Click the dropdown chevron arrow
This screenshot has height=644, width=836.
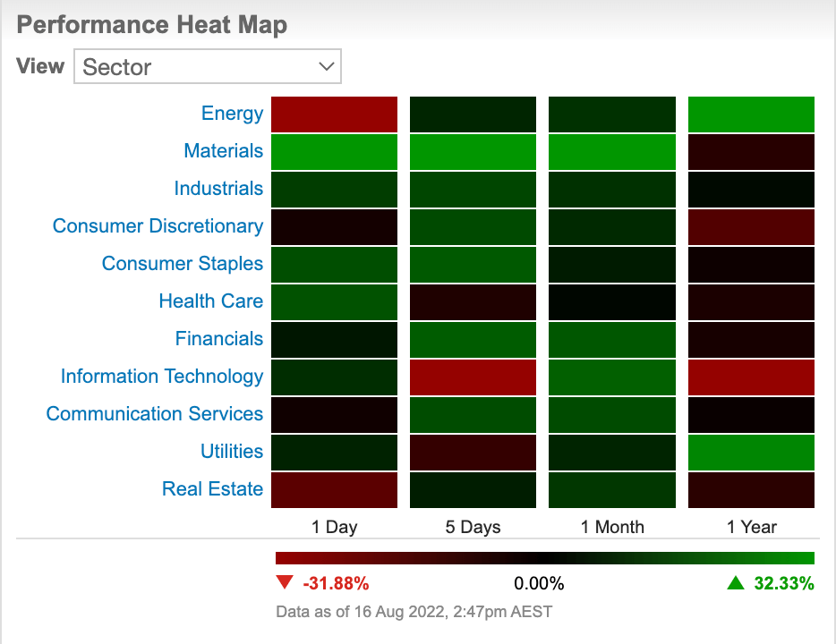pyautogui.click(x=327, y=66)
